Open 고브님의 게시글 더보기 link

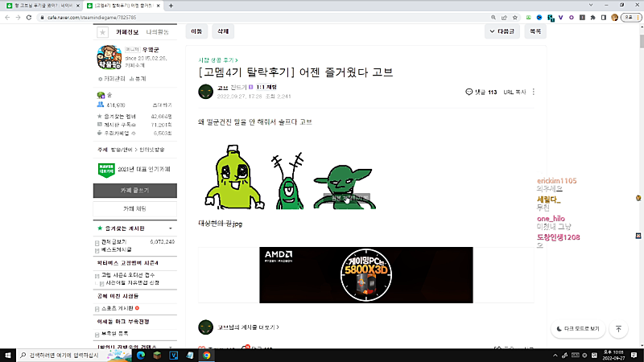coord(248,327)
